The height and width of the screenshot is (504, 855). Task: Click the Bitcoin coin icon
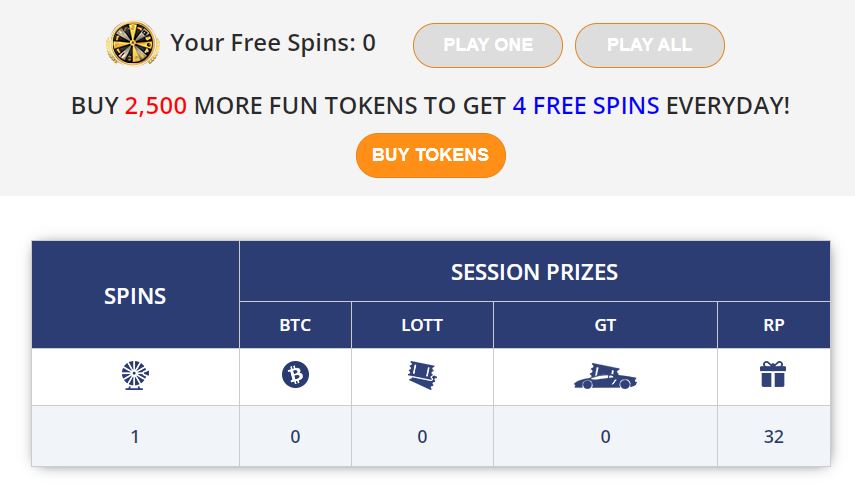click(x=296, y=375)
